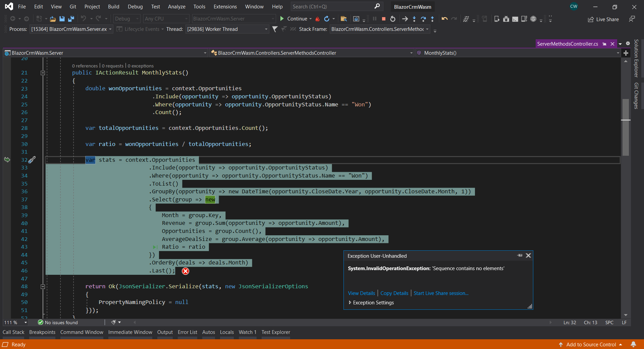644x349 pixels.
Task: Open the Debug menu
Action: pos(135,6)
